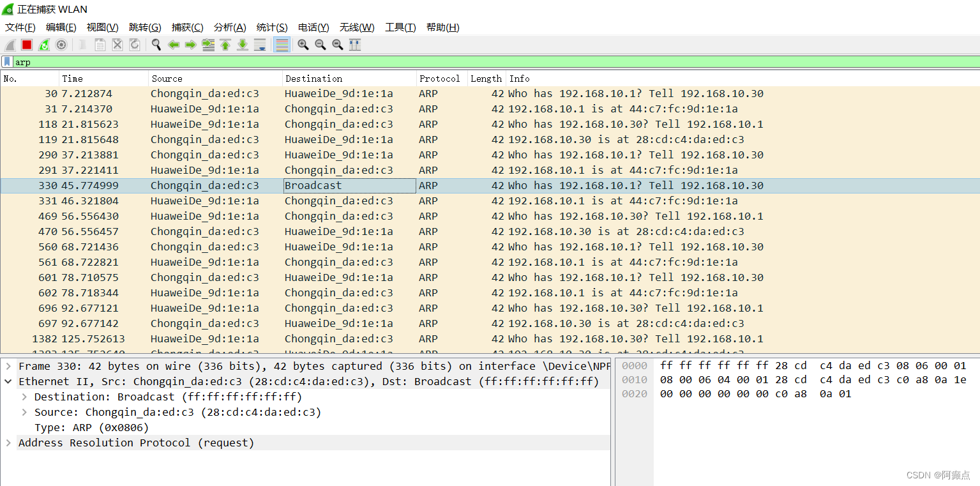This screenshot has width=980, height=486.
Task: Click the display filter field containing arp
Action: 496,62
